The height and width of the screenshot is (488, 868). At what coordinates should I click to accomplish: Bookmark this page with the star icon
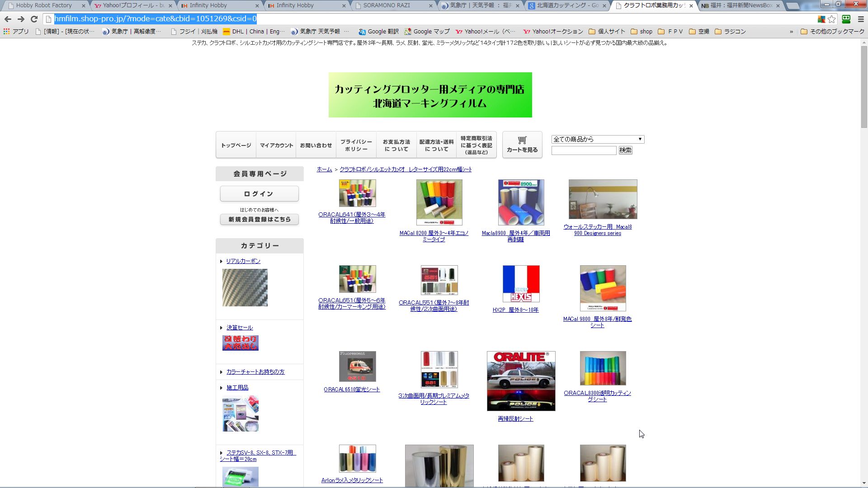(832, 19)
